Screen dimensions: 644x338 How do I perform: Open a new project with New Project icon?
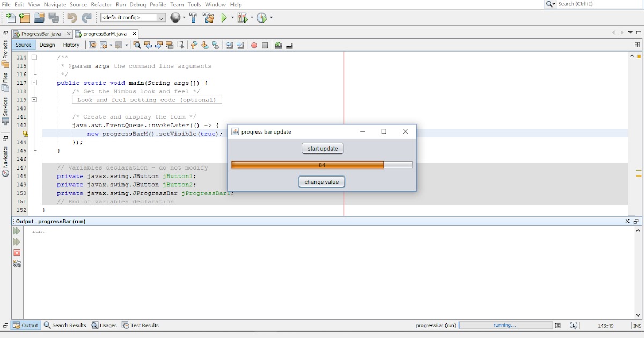pyautogui.click(x=24, y=17)
